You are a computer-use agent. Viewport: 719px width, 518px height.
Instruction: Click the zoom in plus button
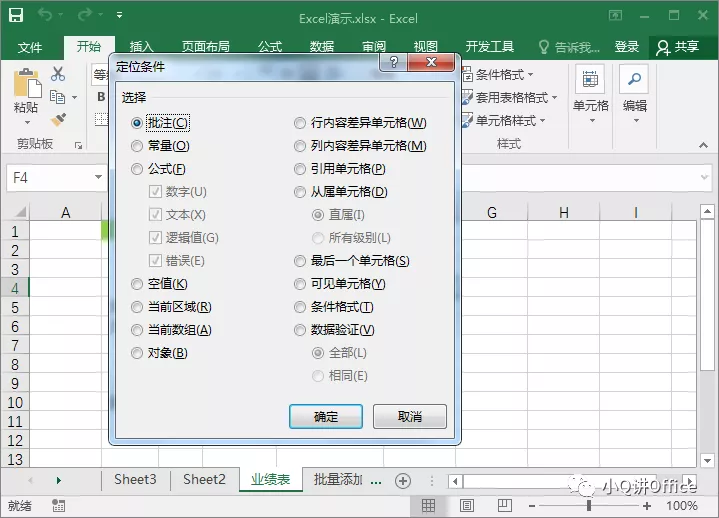(647, 506)
